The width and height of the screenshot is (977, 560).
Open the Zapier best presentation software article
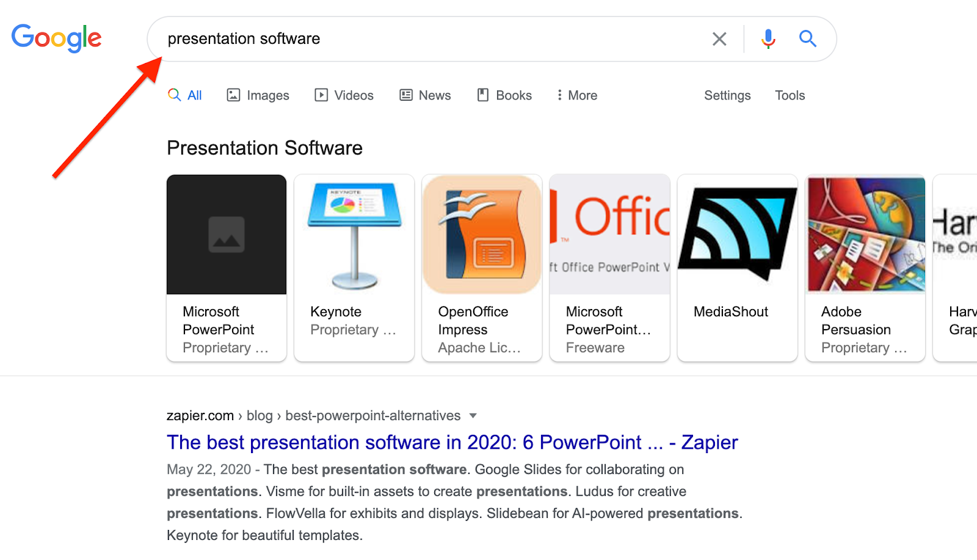452,442
